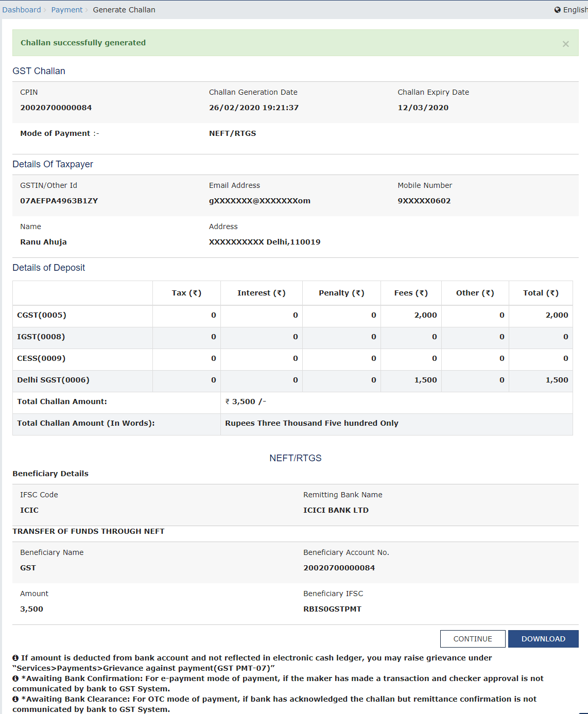Select the GSTIN value 07AEFPA4963B1ZY
The image size is (588, 714).
click(x=59, y=201)
